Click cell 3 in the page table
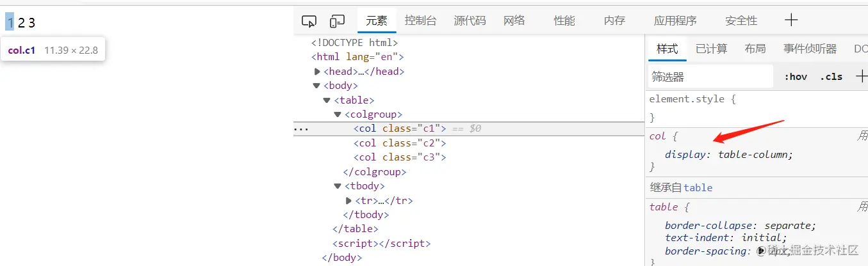Viewport: 868px width, 266px height. tap(32, 23)
